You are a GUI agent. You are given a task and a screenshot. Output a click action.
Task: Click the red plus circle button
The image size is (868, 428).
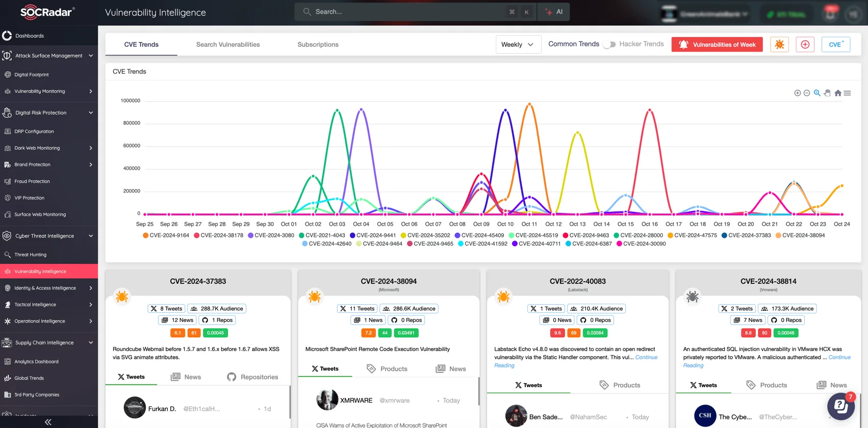805,44
